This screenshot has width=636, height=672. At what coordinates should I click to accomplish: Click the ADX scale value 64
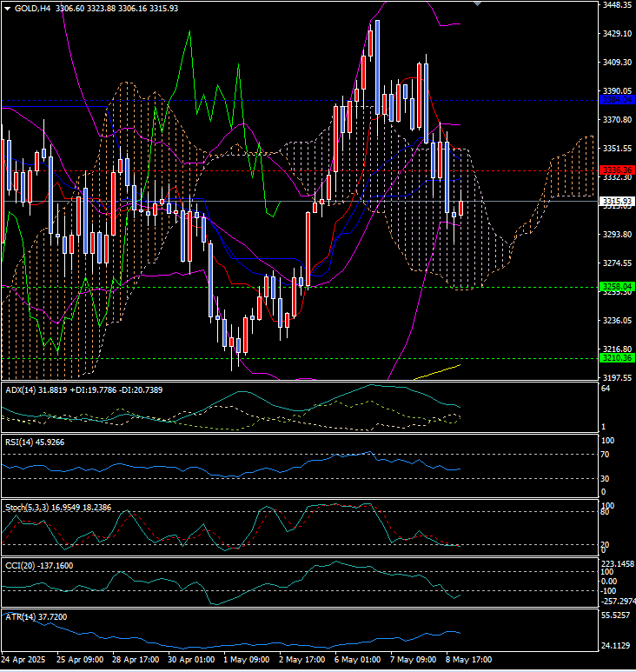[606, 389]
